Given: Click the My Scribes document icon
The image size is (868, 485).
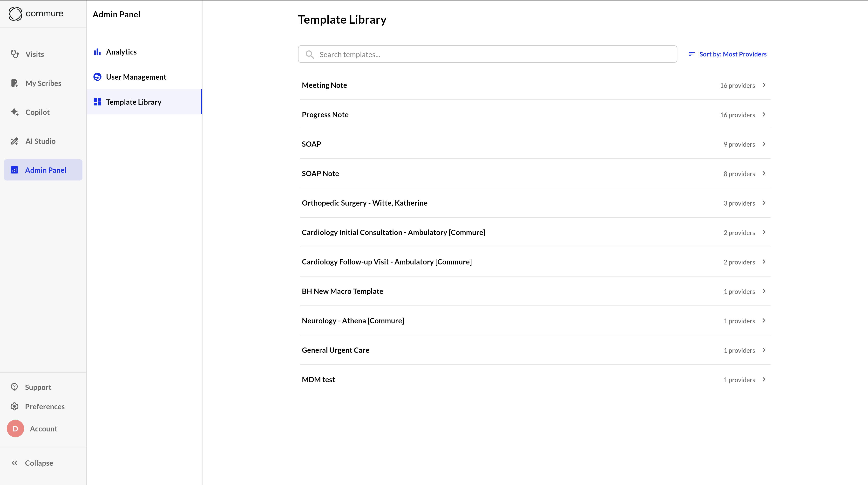Looking at the screenshot, I should 14,83.
